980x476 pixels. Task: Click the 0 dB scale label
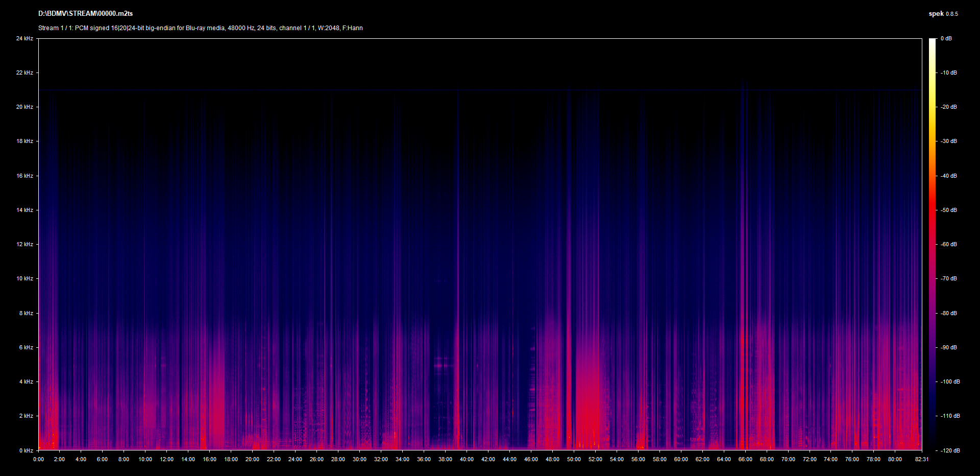(x=946, y=38)
